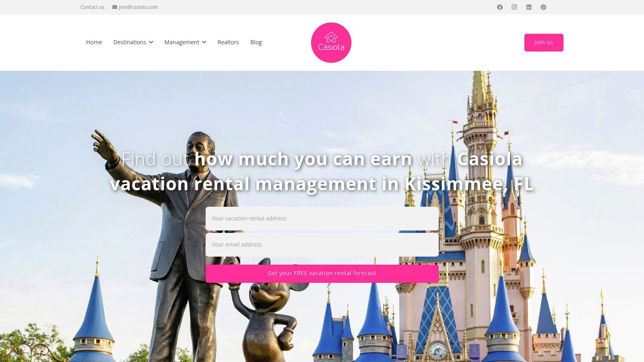Click the envelope icon beside the email

pyautogui.click(x=115, y=7)
